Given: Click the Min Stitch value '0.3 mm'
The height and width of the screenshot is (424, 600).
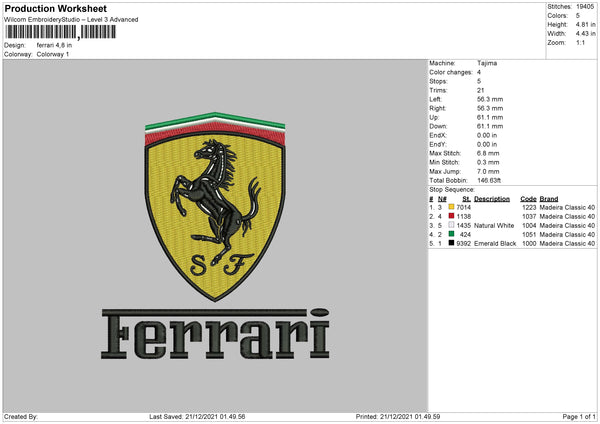Looking at the screenshot, I should point(488,163).
